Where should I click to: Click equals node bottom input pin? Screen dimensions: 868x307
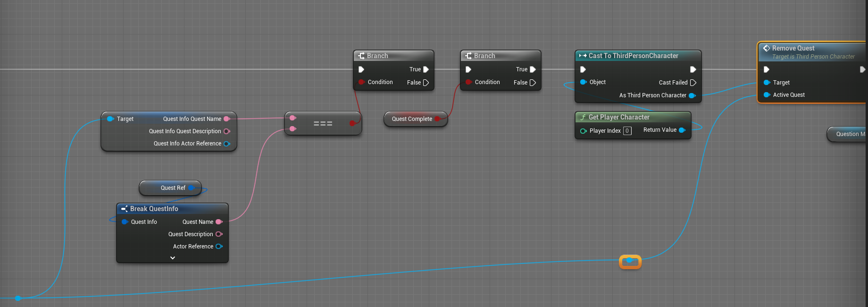[x=292, y=129]
